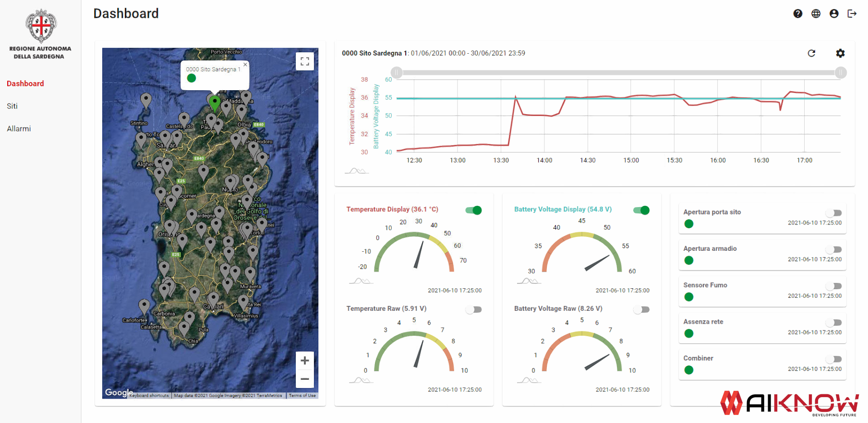Viewport: 868px width, 423px height.
Task: Open the Siti menu item
Action: 12,106
